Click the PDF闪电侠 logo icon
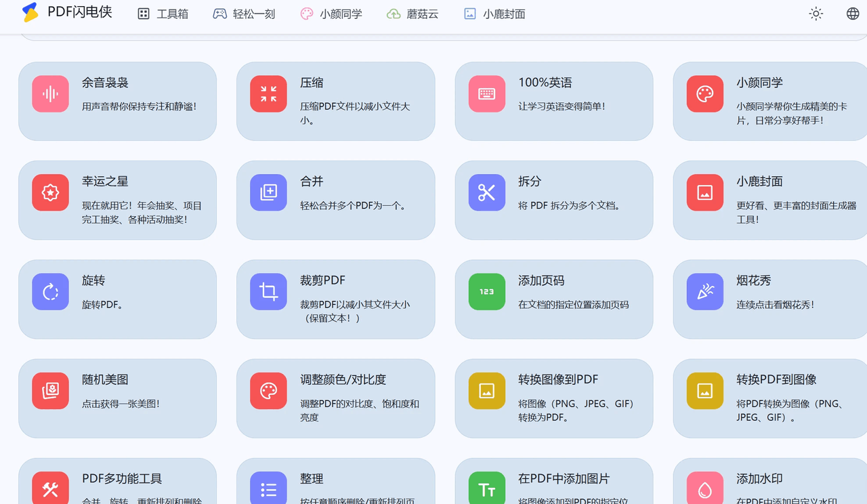The width and height of the screenshot is (867, 504). point(30,13)
